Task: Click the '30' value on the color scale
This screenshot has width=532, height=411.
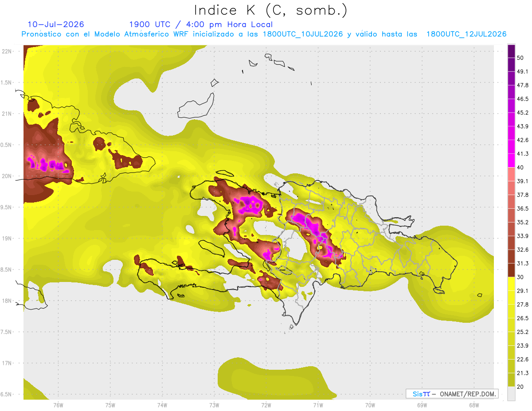Action: [520, 277]
